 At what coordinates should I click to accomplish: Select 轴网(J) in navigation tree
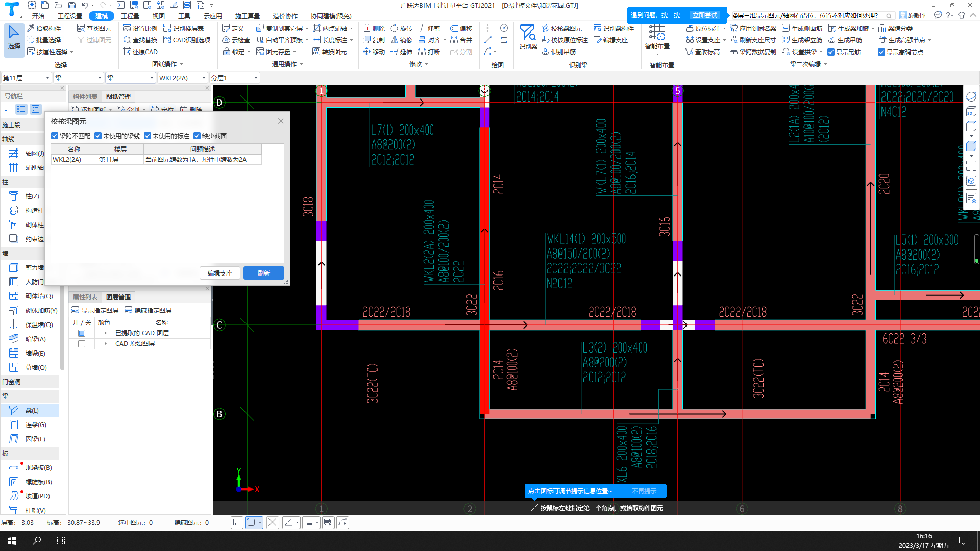pyautogui.click(x=29, y=153)
